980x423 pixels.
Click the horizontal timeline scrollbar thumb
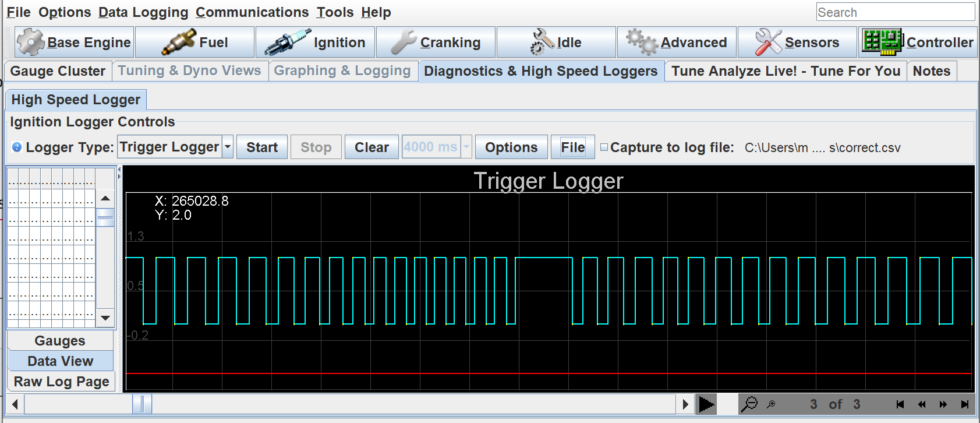point(141,404)
